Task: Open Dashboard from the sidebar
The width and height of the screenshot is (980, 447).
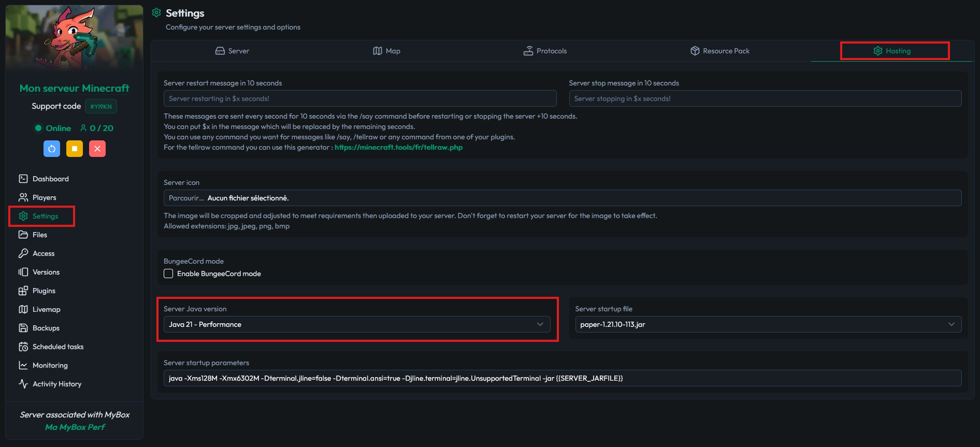Action: tap(50, 179)
